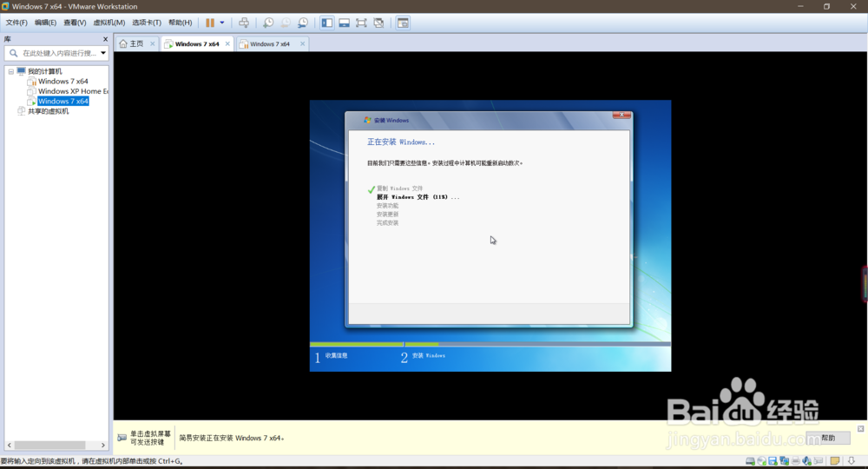868x469 pixels.
Task: Open the 查看(V) menu
Action: click(x=75, y=23)
